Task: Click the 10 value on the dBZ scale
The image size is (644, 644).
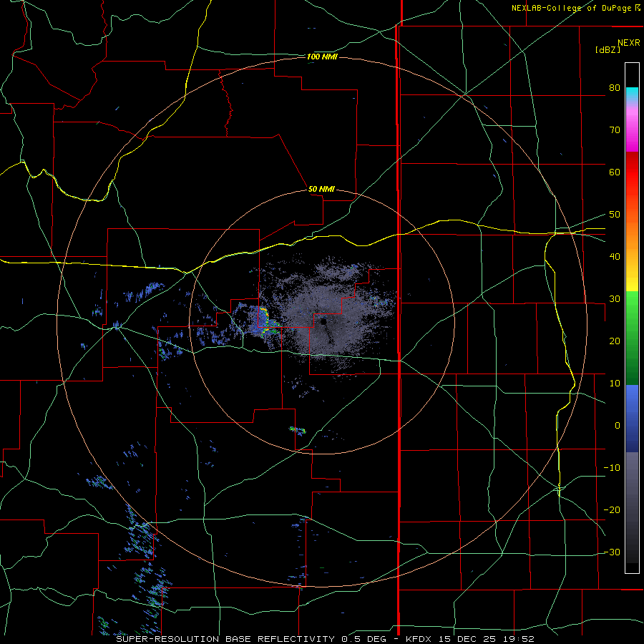Action: [615, 384]
